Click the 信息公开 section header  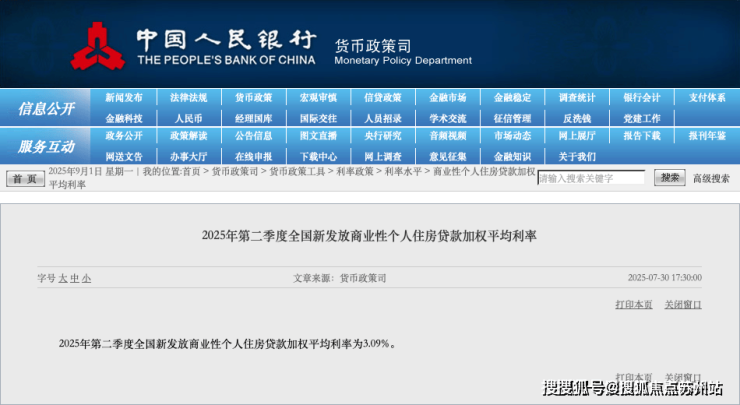pos(46,109)
